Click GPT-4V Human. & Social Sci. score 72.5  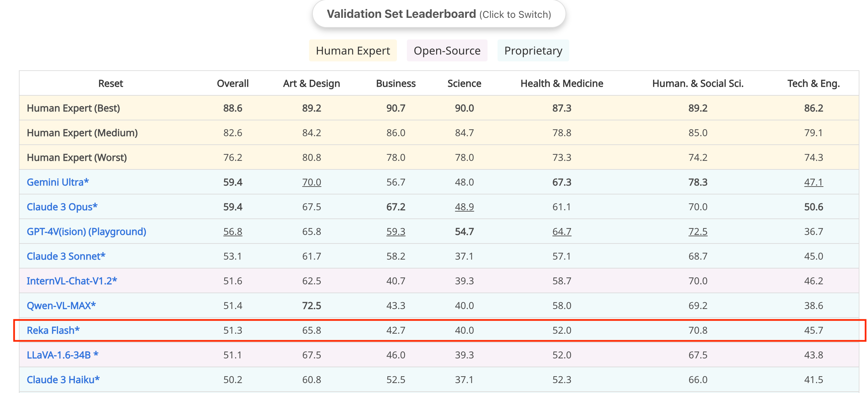pyautogui.click(x=698, y=231)
